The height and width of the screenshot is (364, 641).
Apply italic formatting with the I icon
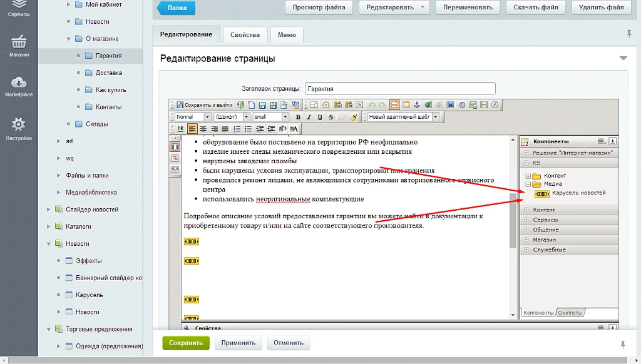point(309,117)
